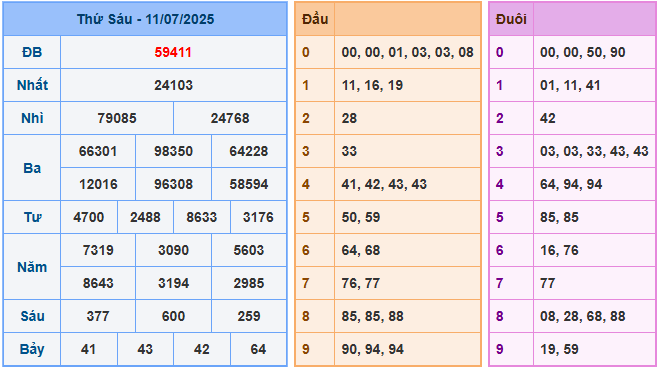Viewport: 659px width, 367px height.
Task: Click Đầu row values '85, 85, 88'
Action: 372,316
